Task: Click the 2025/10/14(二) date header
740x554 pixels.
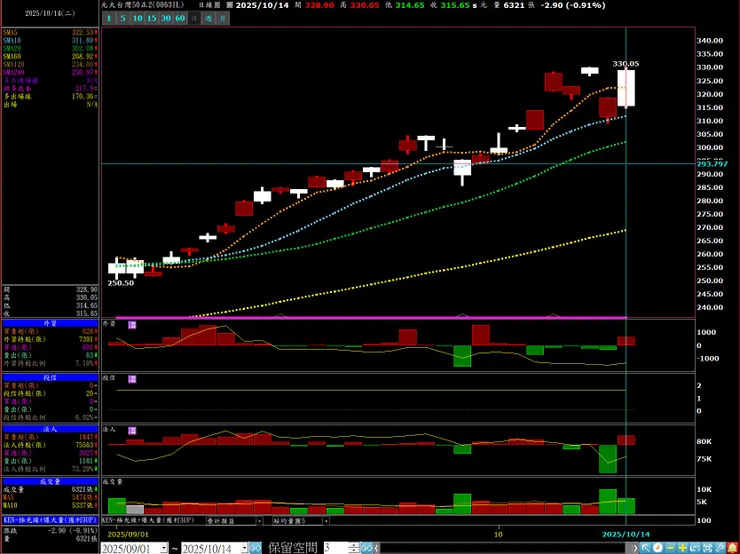Action: 50,14
